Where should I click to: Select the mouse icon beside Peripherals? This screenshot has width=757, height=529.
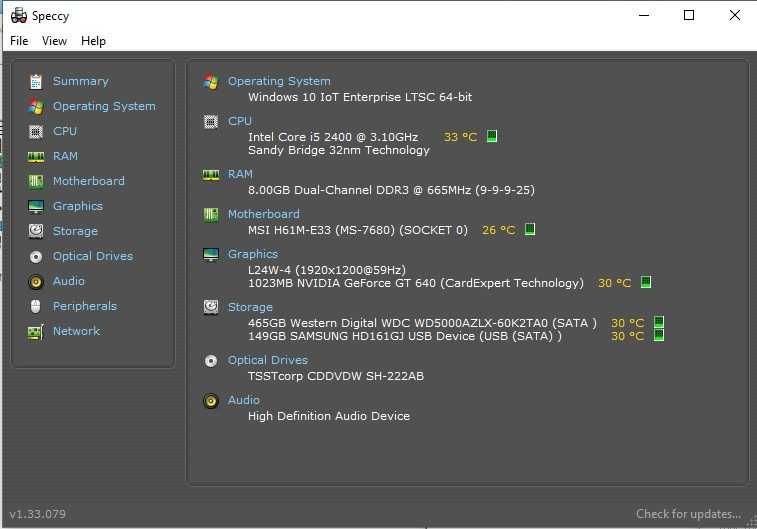pyautogui.click(x=36, y=306)
